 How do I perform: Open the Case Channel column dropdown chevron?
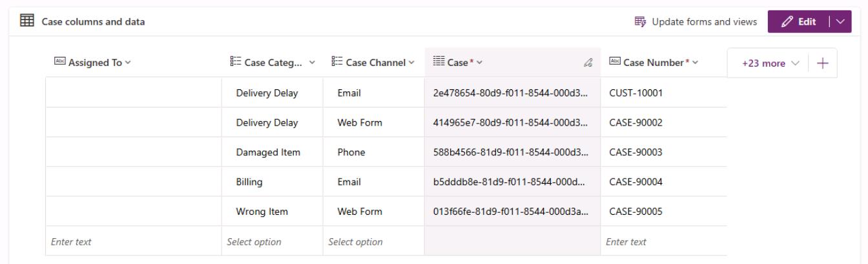(x=410, y=62)
